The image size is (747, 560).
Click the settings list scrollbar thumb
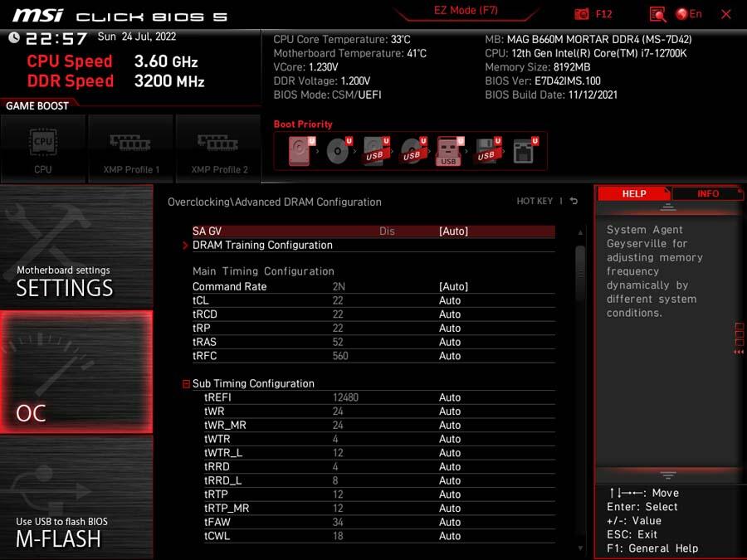(580, 273)
